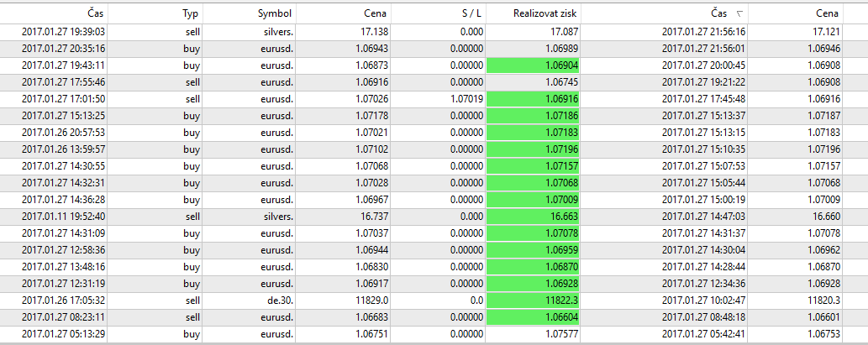Select the open price 1.07037
The image size is (868, 345).
pos(371,234)
